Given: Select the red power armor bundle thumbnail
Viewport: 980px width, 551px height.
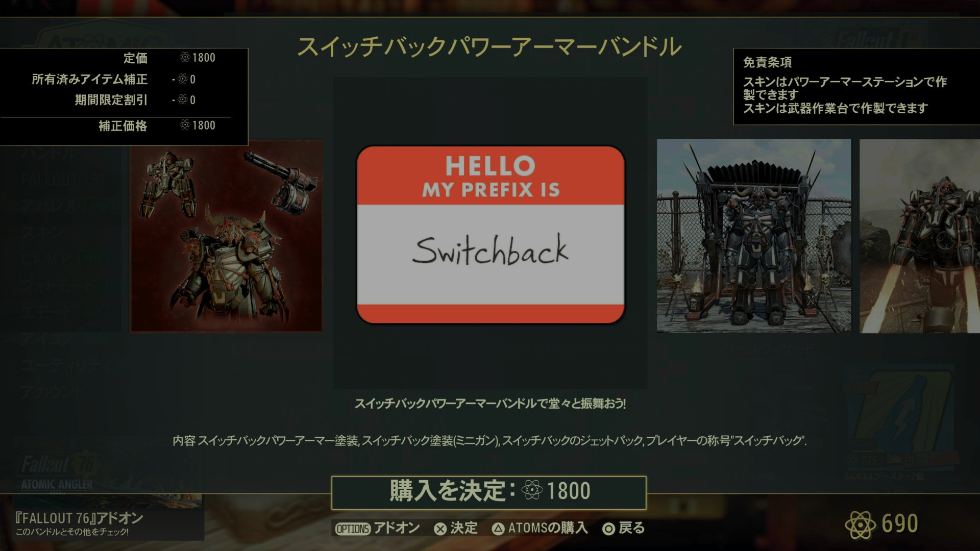Looking at the screenshot, I should [x=227, y=236].
